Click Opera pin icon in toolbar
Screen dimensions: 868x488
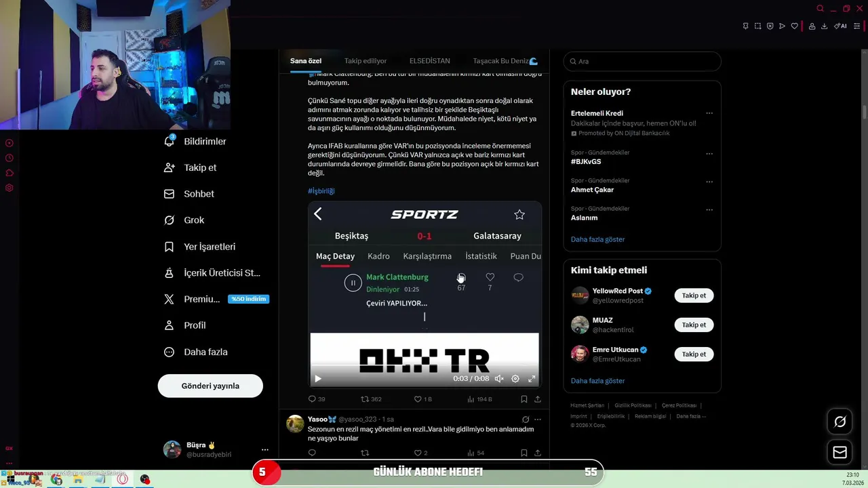tap(745, 26)
